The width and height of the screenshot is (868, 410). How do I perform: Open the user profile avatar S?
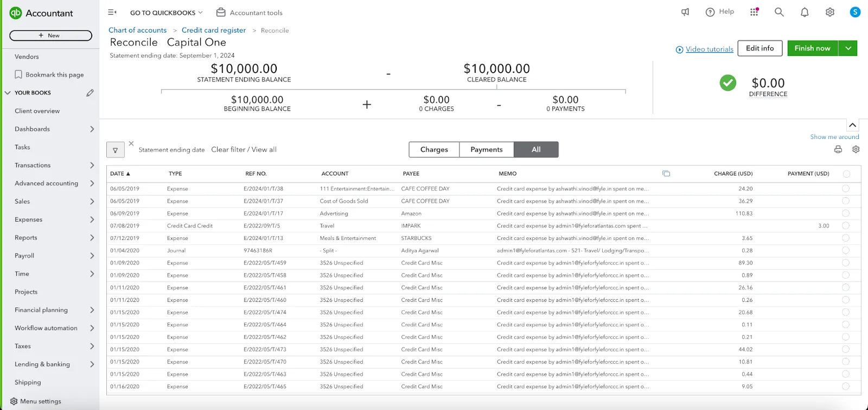855,12
